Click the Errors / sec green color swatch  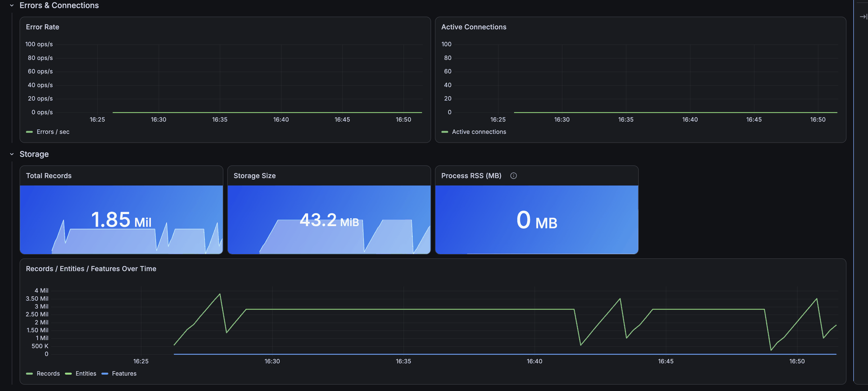(x=29, y=132)
